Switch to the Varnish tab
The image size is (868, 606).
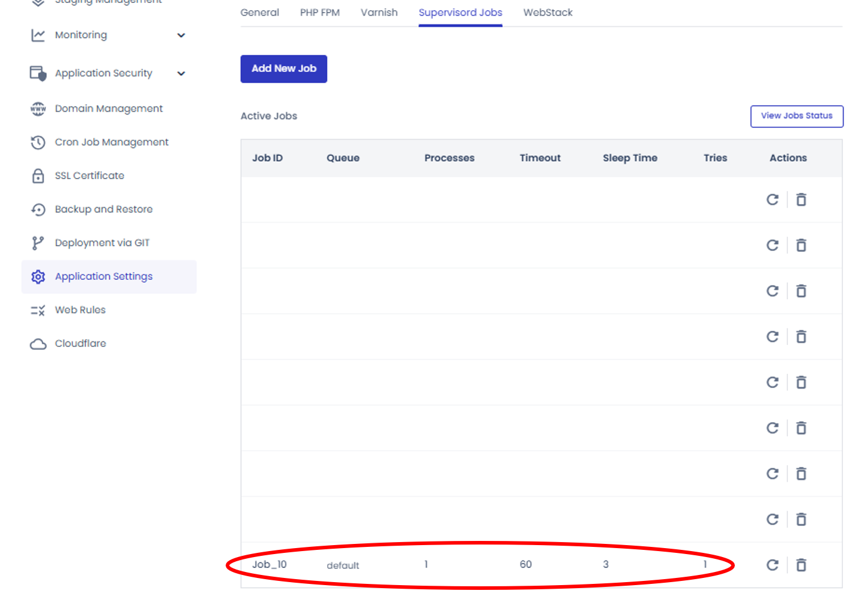pyautogui.click(x=378, y=13)
